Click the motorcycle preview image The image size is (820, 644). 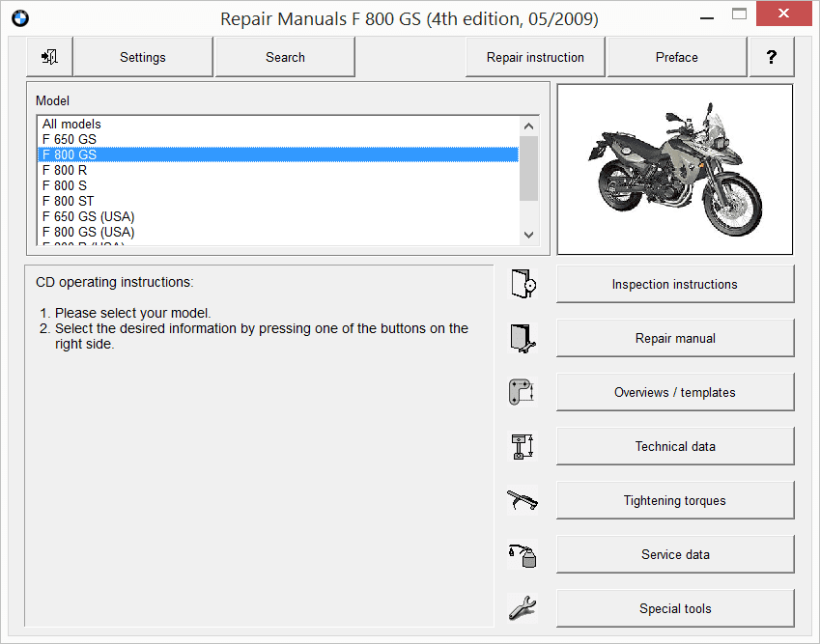pyautogui.click(x=674, y=169)
